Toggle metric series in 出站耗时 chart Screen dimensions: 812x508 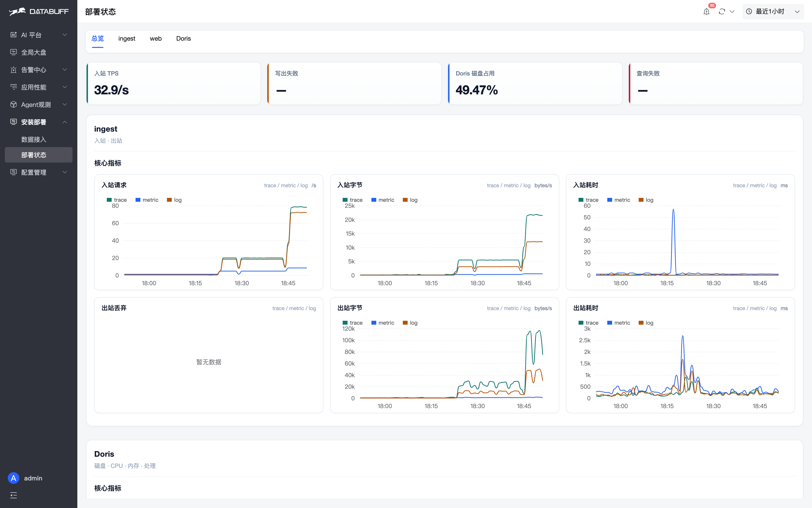[x=619, y=323]
